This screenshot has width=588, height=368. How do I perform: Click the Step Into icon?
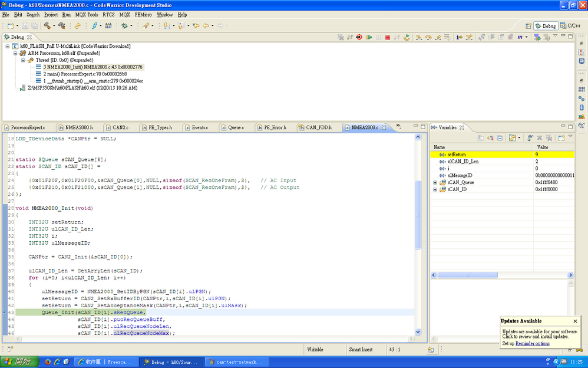click(419, 37)
